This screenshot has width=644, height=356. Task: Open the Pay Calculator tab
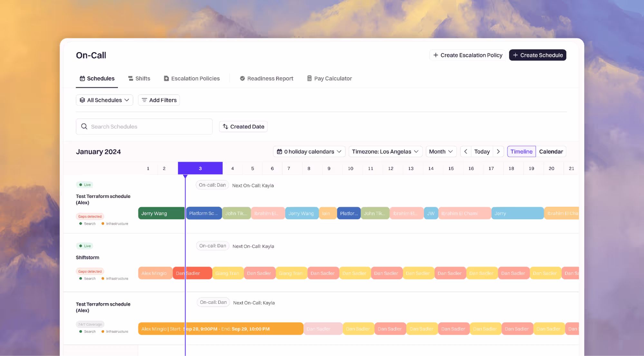click(332, 79)
